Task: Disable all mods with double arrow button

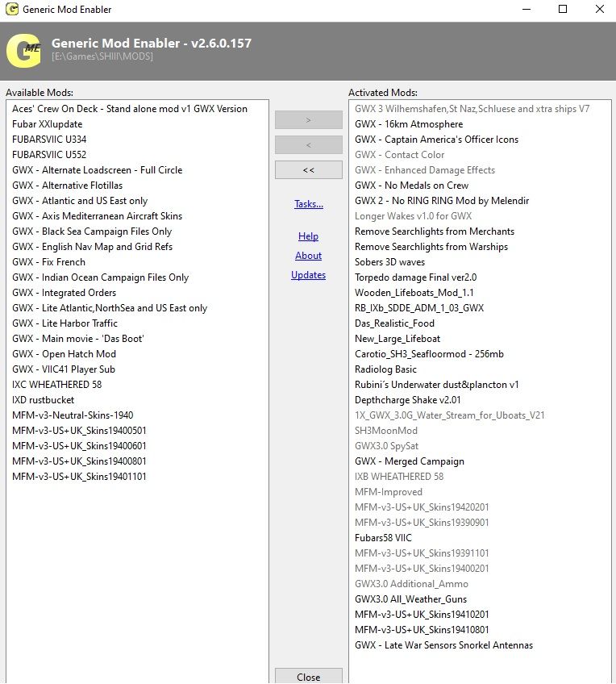Action: (x=308, y=170)
